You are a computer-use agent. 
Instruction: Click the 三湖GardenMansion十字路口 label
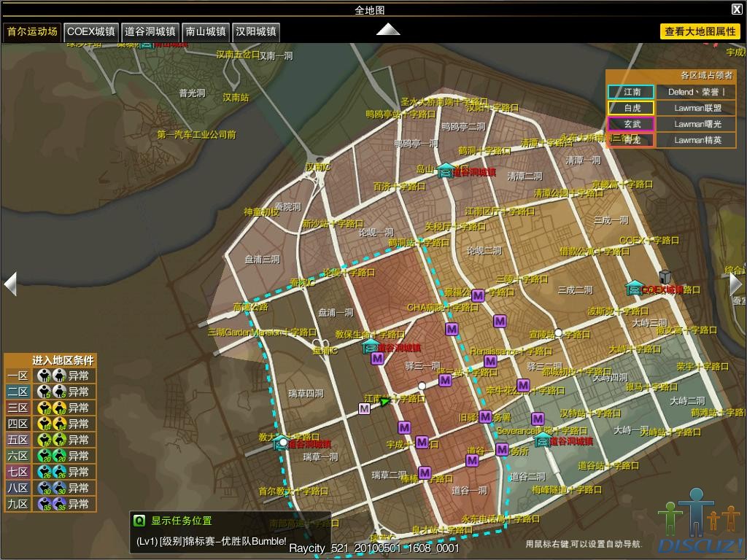click(x=262, y=332)
